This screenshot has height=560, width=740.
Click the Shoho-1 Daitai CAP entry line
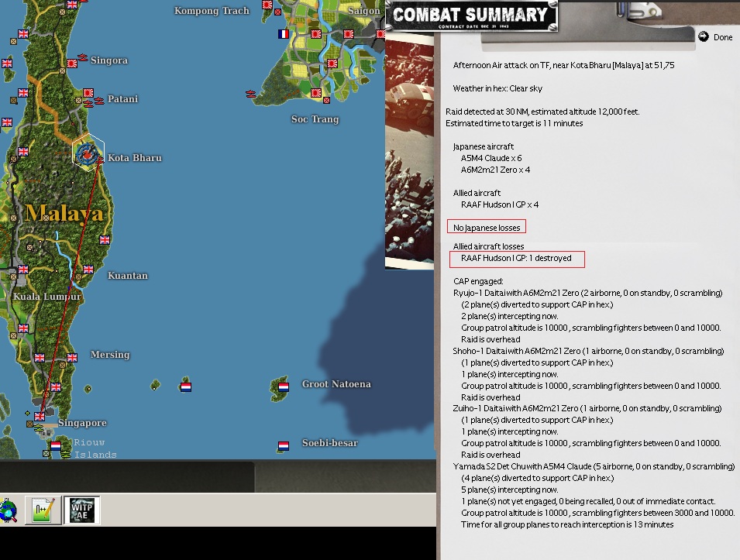click(588, 351)
